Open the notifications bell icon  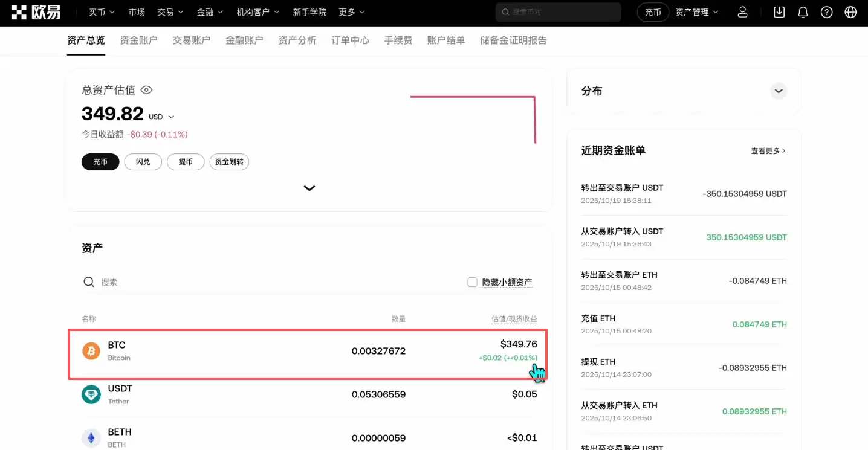pos(803,11)
